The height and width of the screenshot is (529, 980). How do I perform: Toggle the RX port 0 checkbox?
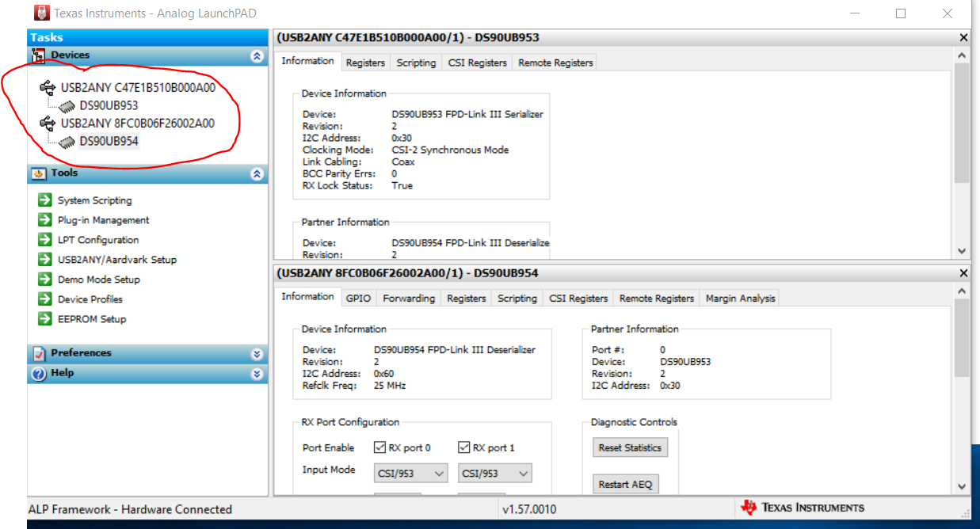tap(380, 448)
